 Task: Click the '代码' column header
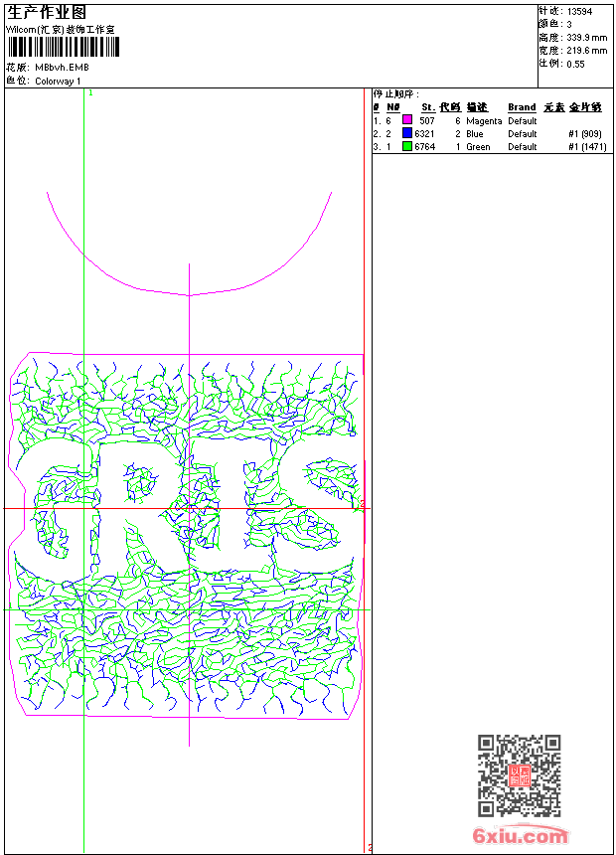pos(450,107)
